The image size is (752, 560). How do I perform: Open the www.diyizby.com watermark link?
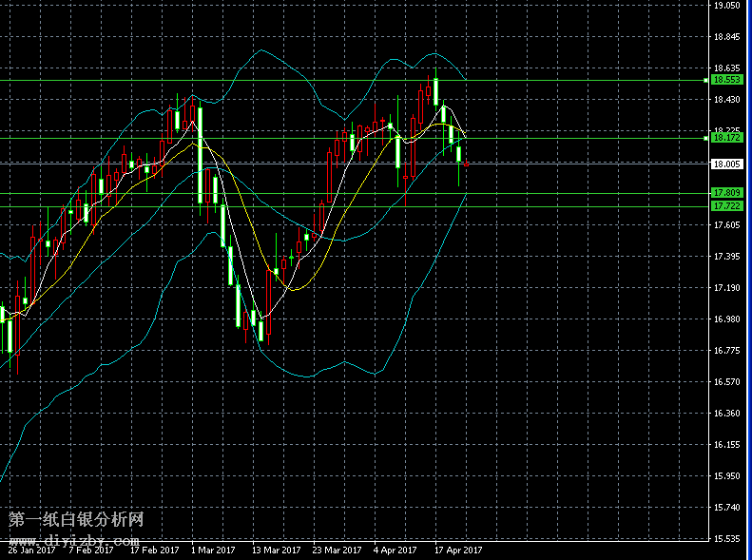pyautogui.click(x=74, y=539)
